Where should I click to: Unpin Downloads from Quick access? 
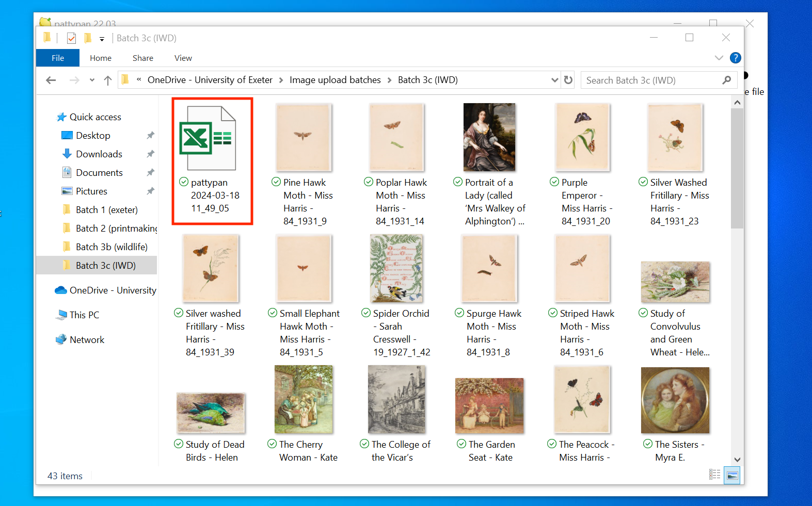(x=150, y=154)
